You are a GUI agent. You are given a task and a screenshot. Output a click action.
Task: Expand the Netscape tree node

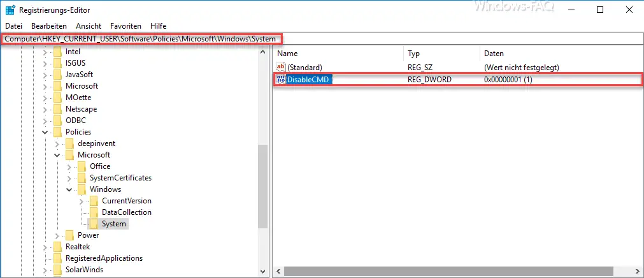tap(45, 110)
